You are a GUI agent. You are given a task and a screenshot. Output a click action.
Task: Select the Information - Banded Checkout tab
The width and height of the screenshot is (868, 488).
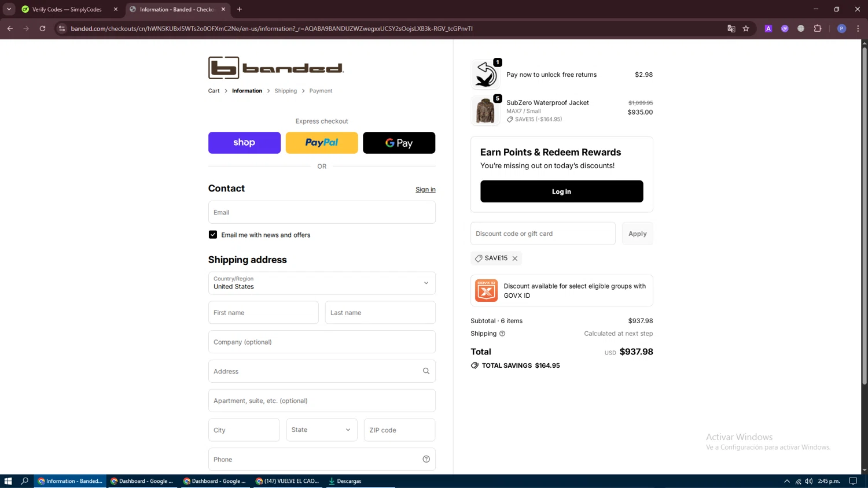(x=178, y=9)
